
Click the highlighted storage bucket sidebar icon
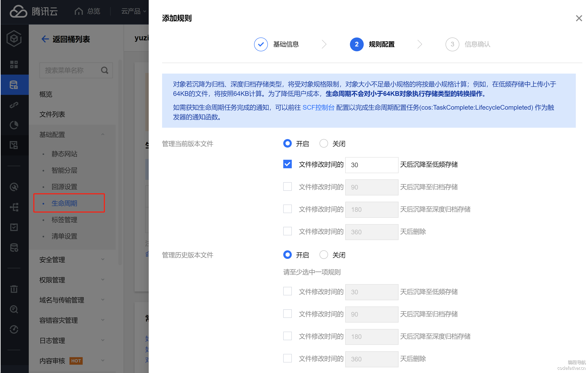(14, 85)
